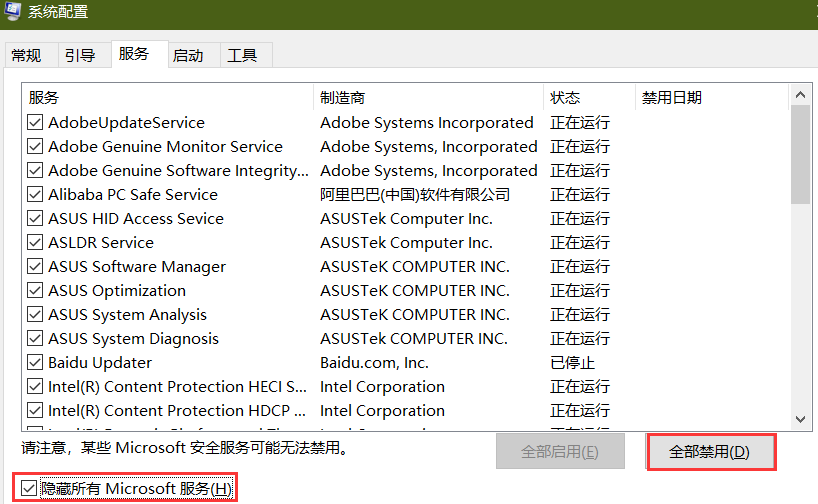Image resolution: width=818 pixels, height=504 pixels.
Task: Click the scrollbar up arrow
Action: coord(800,95)
